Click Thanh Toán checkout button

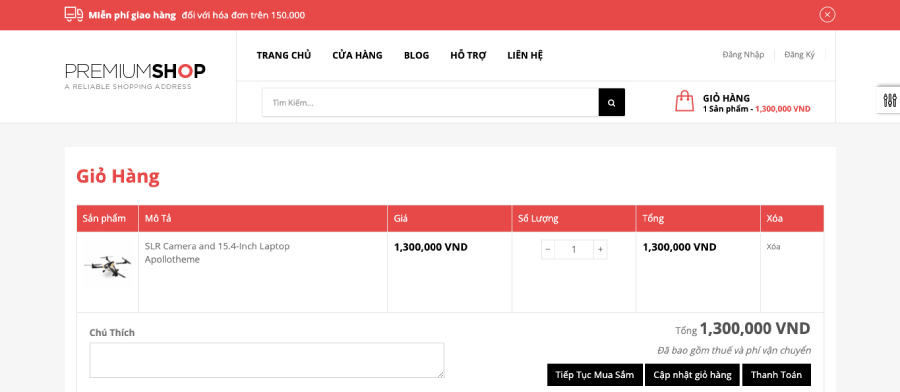777,375
